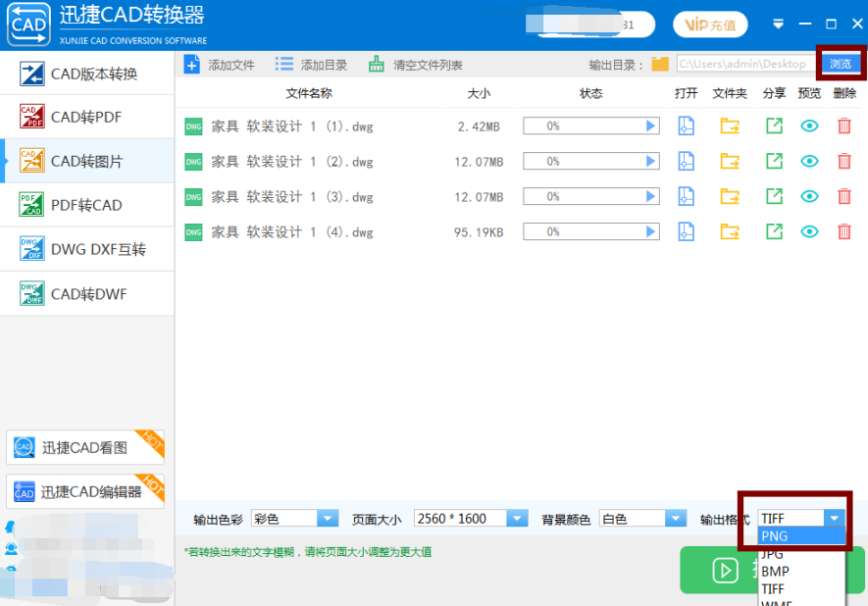Open file 家具 软装设计 1 (3).dwg icon
Image resolution: width=868 pixels, height=606 pixels.
click(x=686, y=196)
